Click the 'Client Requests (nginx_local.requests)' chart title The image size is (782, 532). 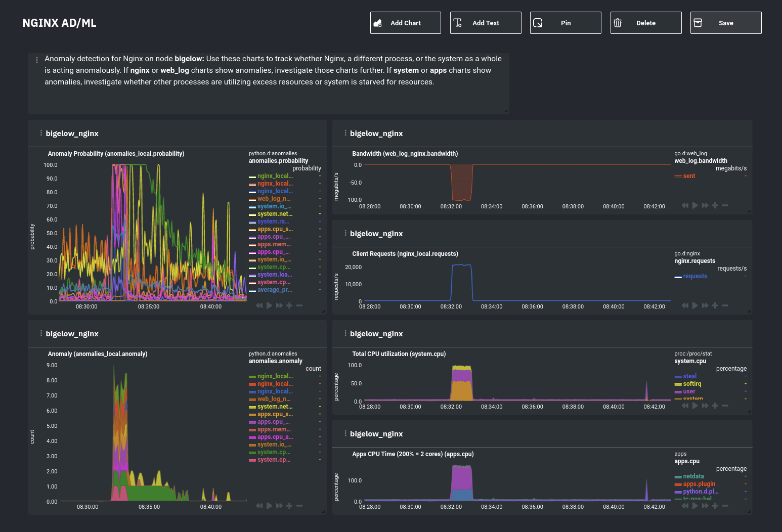click(405, 254)
